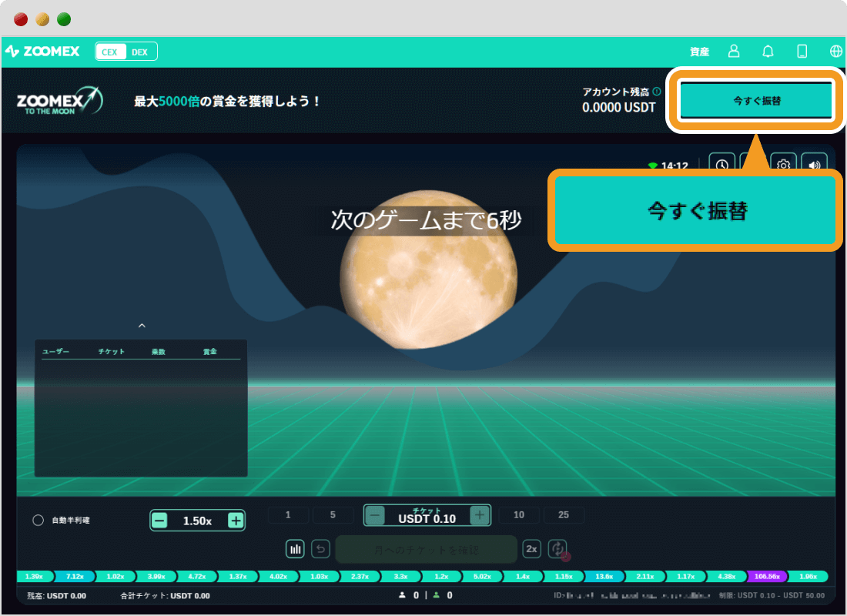847x616 pixels.
Task: Open the globe language selector
Action: (835, 51)
